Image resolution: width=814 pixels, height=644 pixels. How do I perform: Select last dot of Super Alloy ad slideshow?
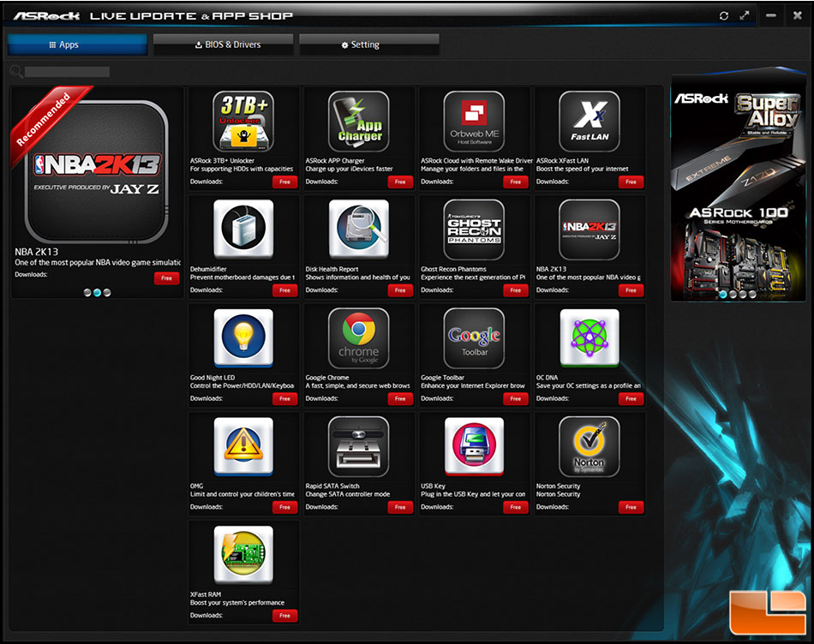(753, 295)
